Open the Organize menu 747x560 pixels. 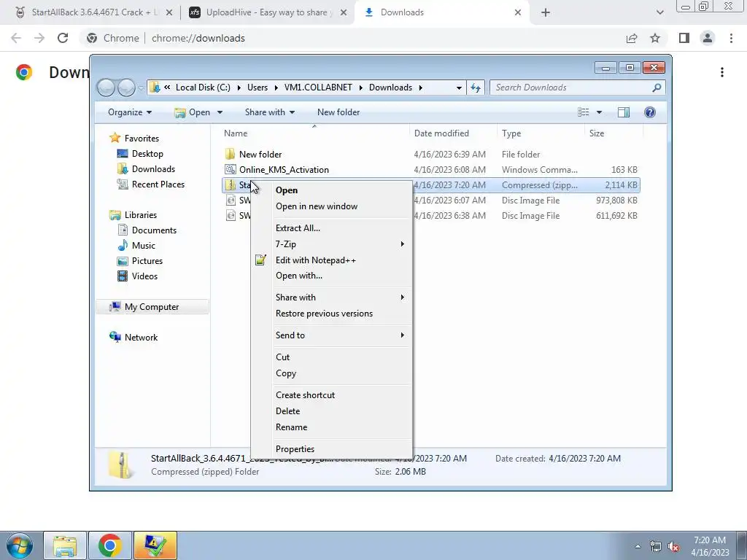pyautogui.click(x=130, y=112)
